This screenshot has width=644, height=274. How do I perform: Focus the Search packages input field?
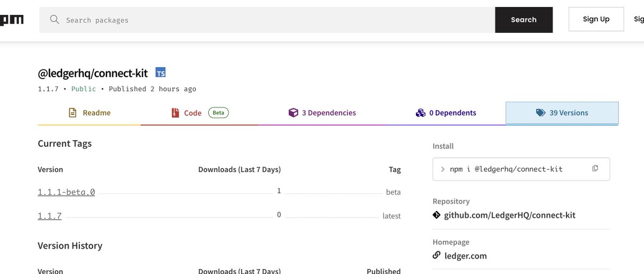pyautogui.click(x=267, y=20)
